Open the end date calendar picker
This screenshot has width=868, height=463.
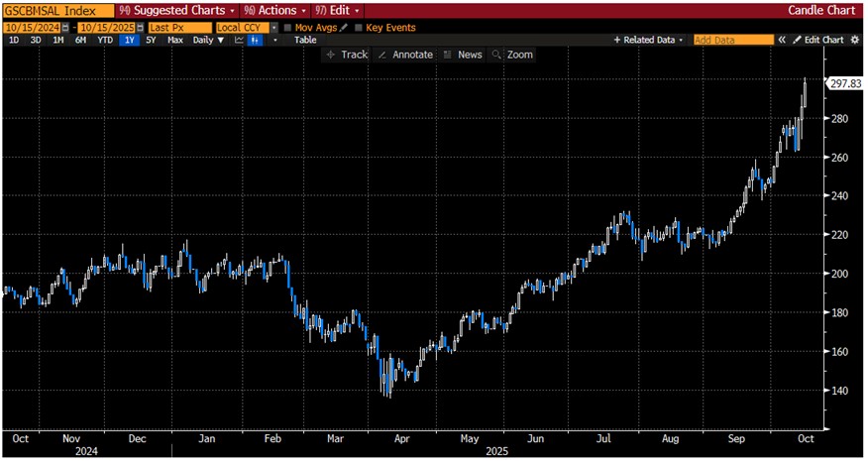coord(140,28)
